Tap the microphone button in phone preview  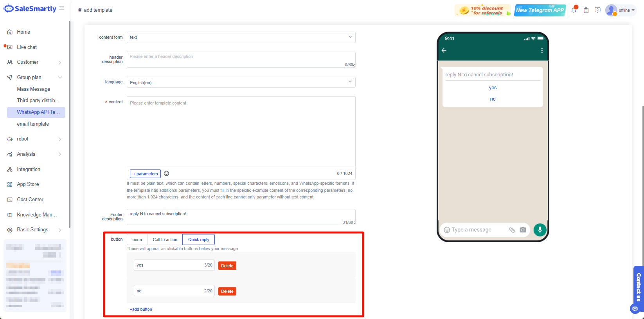click(540, 230)
